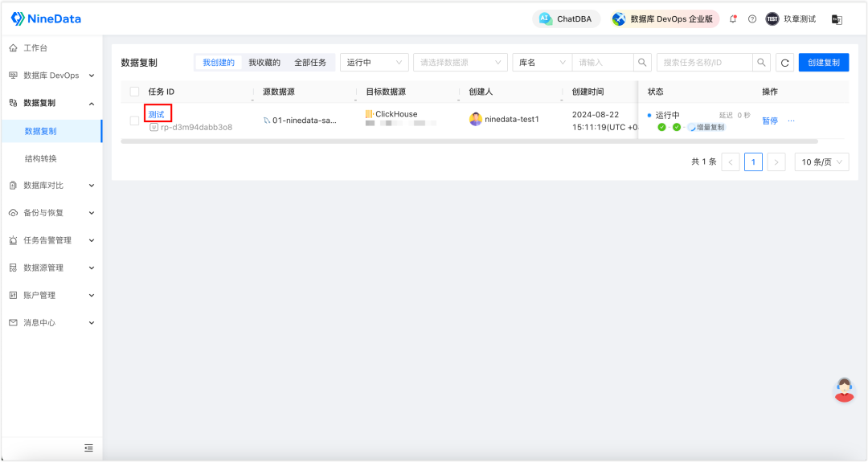Switch to the 我收藏的 tab
Viewport: 868px width, 462px height.
[264, 63]
